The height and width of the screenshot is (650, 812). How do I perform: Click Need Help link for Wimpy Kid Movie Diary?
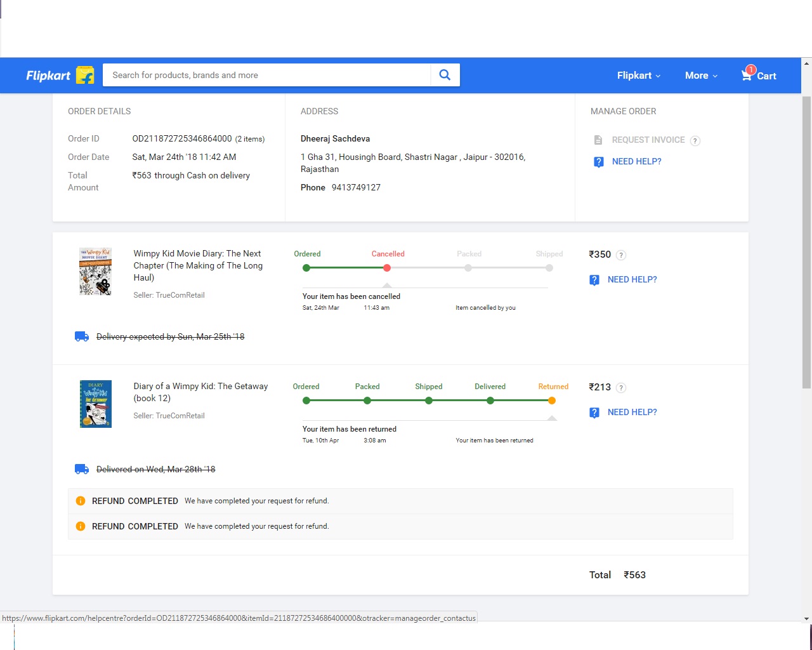point(632,280)
